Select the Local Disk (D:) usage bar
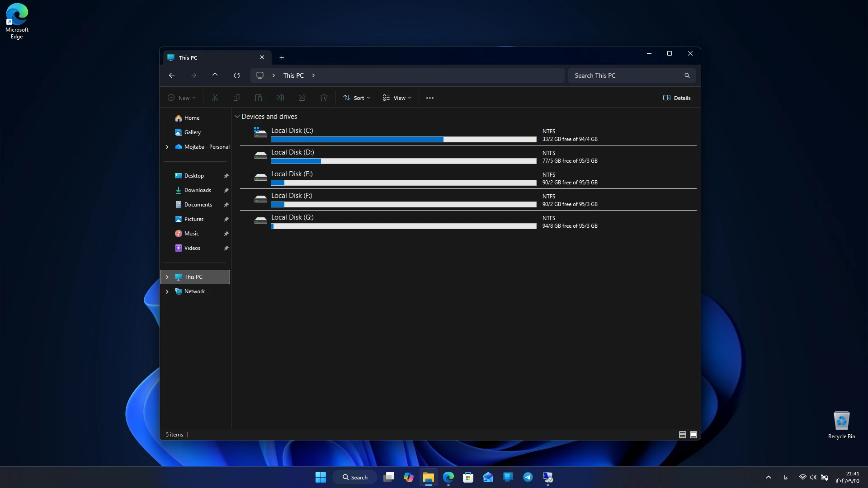Viewport: 868px width, 488px height. tap(404, 161)
